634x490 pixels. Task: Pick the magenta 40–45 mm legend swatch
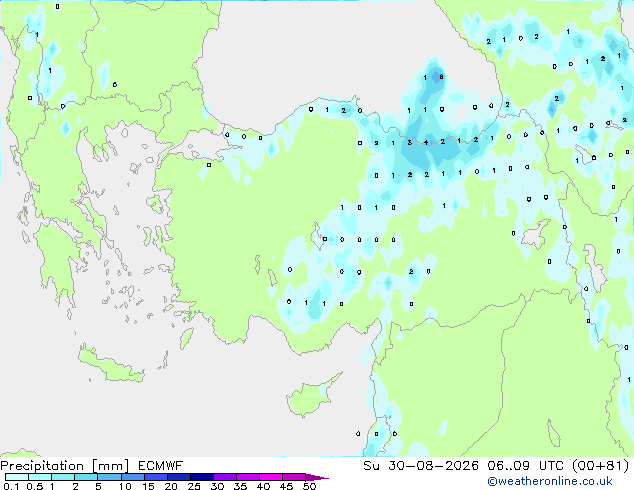[x=271, y=477]
